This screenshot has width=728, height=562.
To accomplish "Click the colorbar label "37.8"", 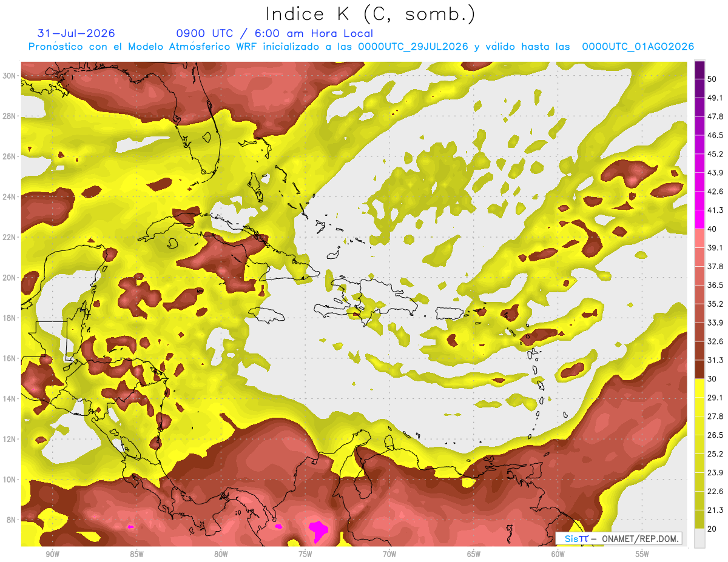I will pos(715,266).
